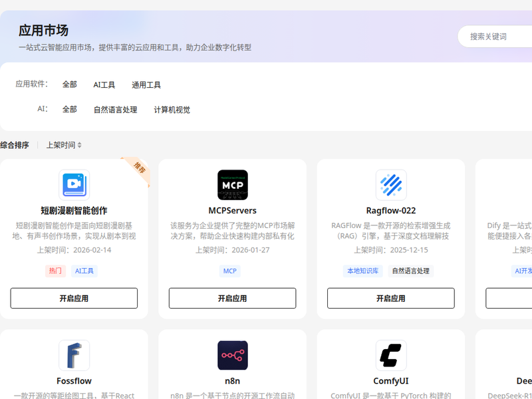The image size is (532, 399).
Task: Click 上架时间: 2026-01-27 date text
Action: pyautogui.click(x=232, y=250)
